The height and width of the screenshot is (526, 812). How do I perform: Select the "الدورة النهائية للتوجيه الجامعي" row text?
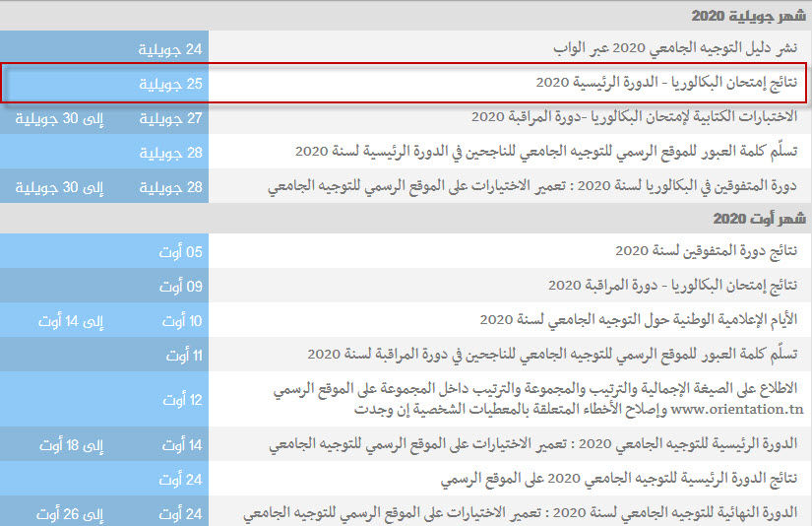(520, 513)
